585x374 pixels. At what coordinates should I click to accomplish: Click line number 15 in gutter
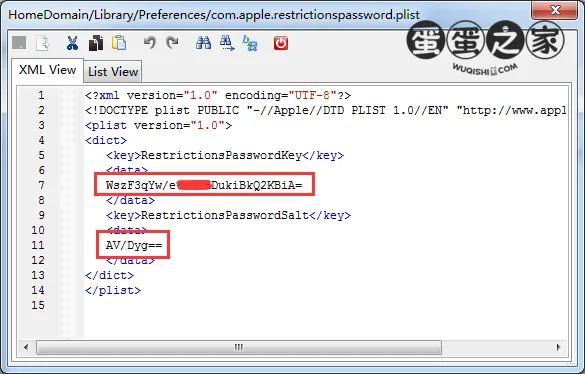tap(38, 305)
